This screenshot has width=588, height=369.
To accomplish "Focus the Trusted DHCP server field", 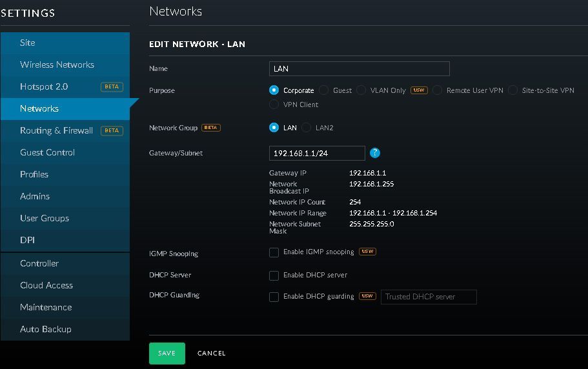I will [x=429, y=297].
